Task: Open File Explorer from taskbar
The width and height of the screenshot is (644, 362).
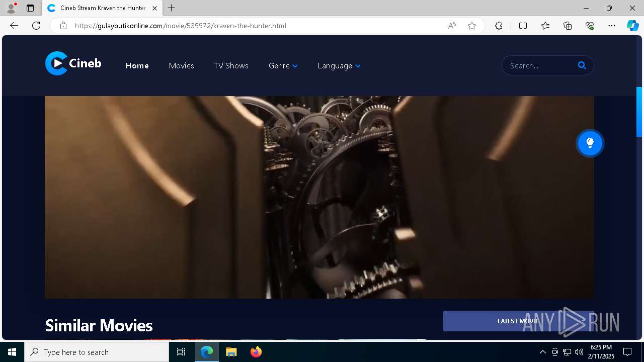Action: [231, 352]
